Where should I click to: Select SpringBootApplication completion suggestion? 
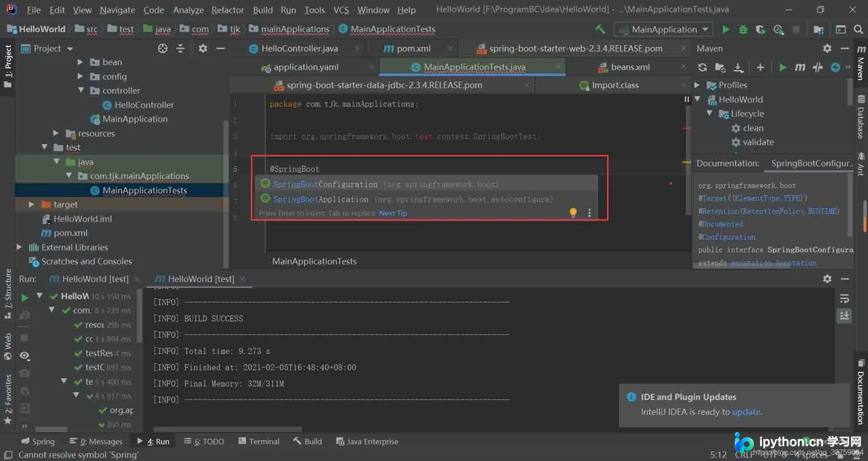(426, 199)
